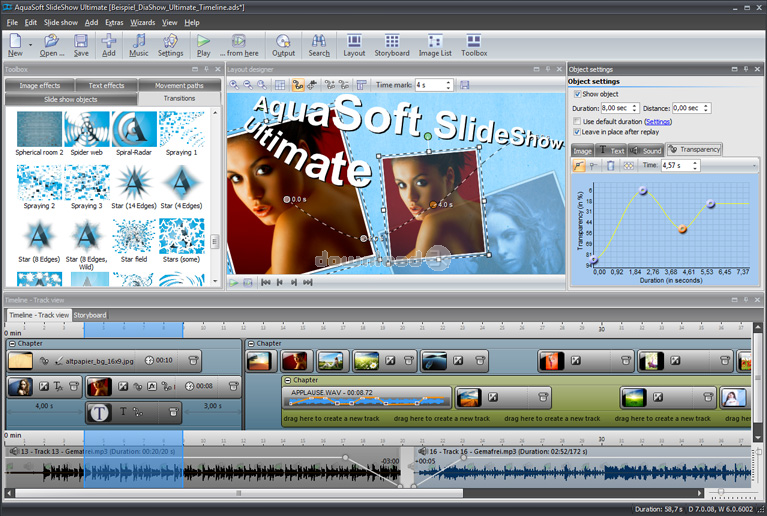Image resolution: width=767 pixels, height=516 pixels.
Task: Open the Image List toolbar icon
Action: point(435,45)
